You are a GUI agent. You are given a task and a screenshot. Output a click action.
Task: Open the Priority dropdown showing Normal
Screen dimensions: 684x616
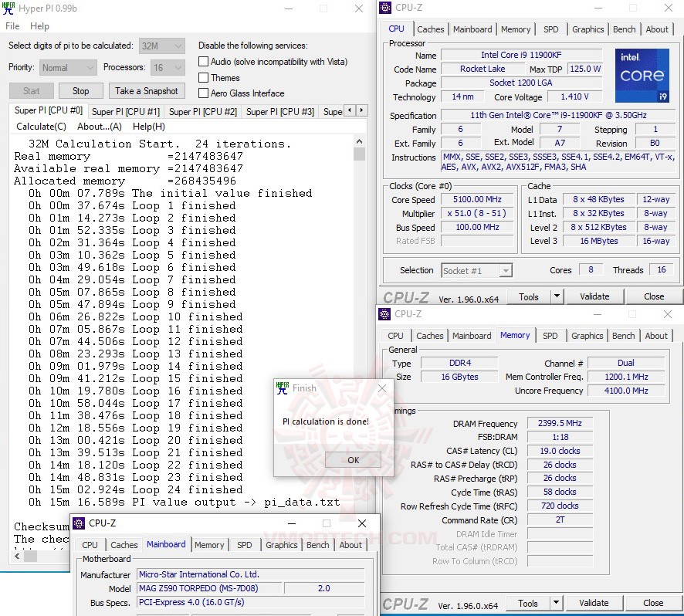point(67,67)
